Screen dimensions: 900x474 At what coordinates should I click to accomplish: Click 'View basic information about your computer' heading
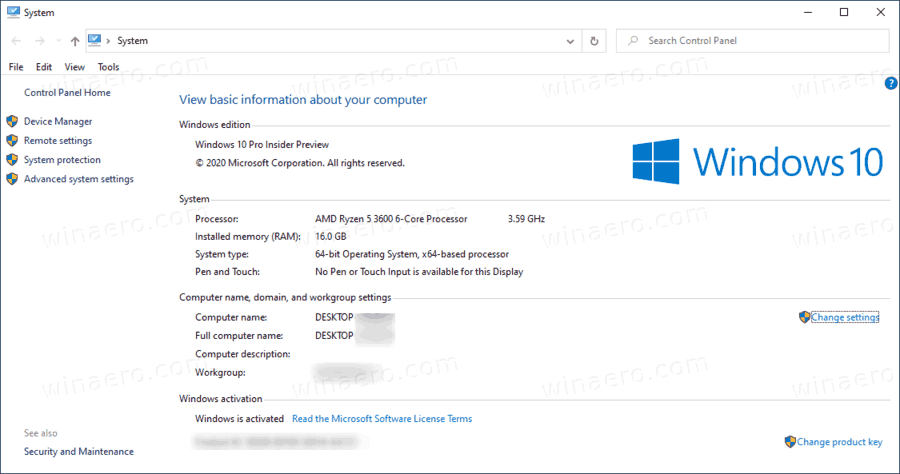(303, 100)
